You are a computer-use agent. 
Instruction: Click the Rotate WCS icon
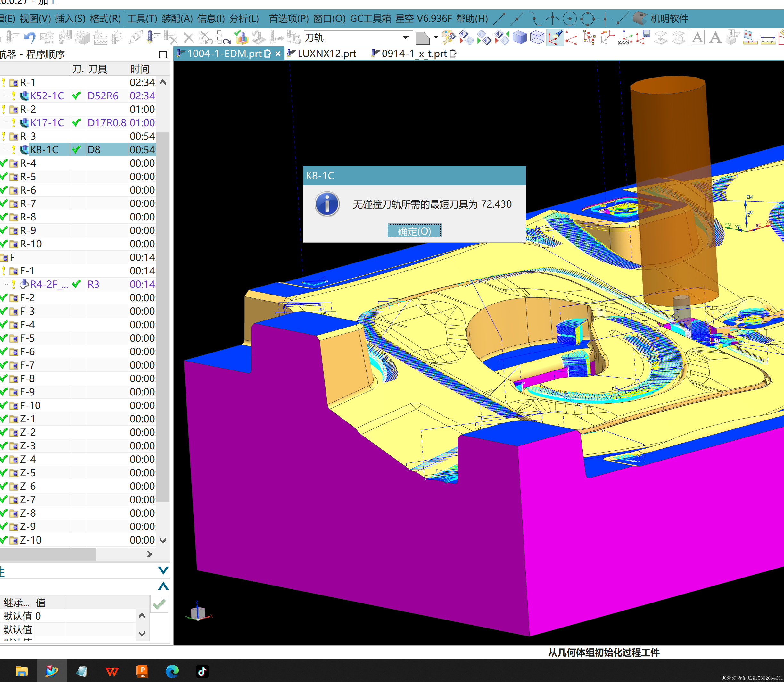point(607,37)
